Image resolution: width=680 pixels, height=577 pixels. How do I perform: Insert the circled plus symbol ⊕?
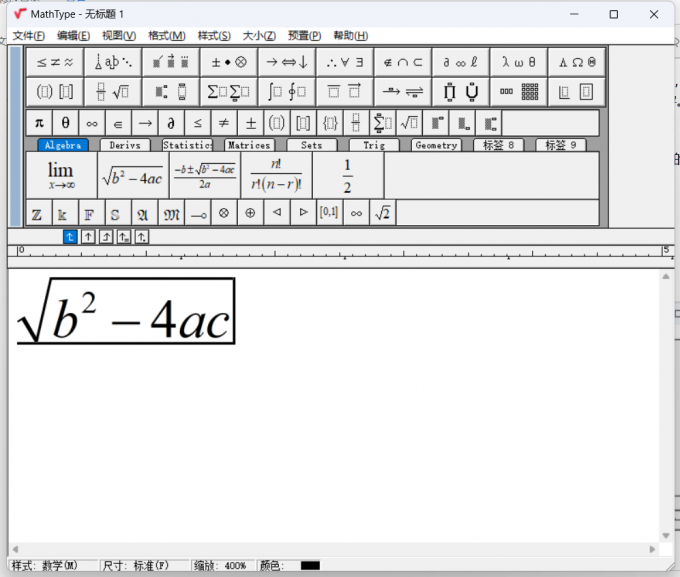(x=250, y=213)
